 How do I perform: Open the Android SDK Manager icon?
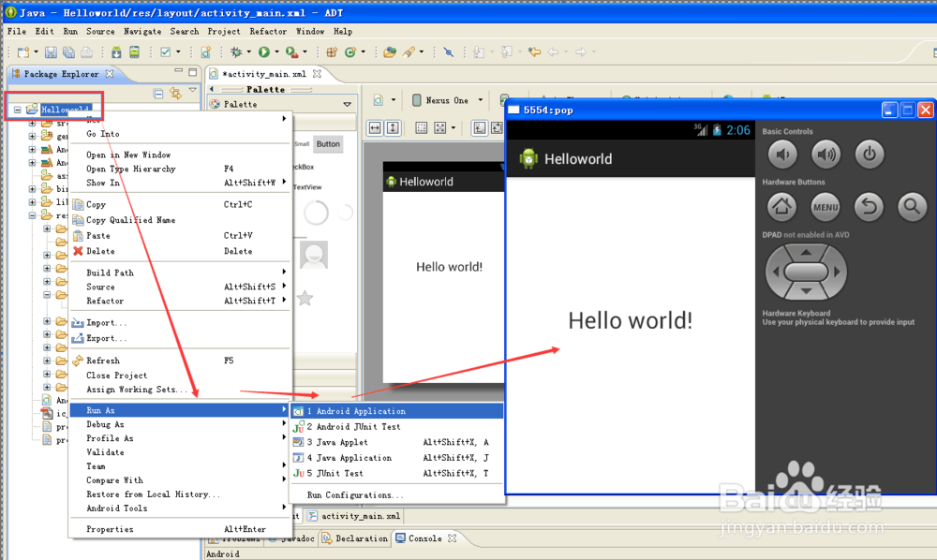116,52
